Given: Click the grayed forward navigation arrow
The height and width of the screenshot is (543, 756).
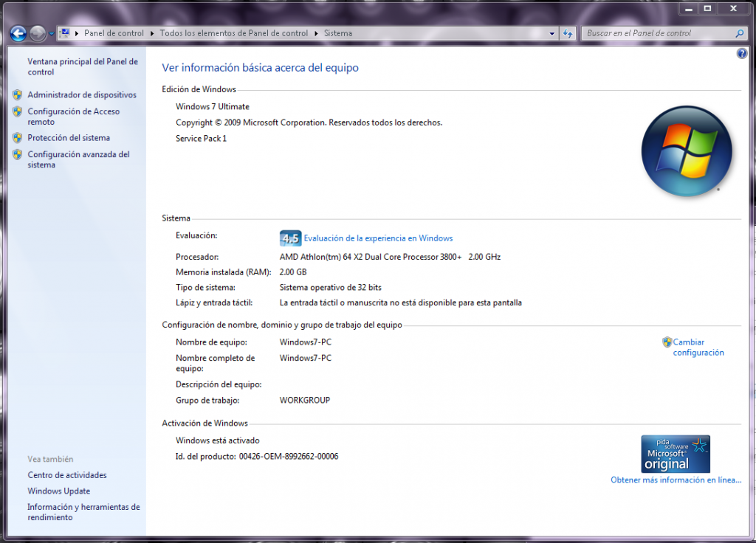Looking at the screenshot, I should click(38, 33).
